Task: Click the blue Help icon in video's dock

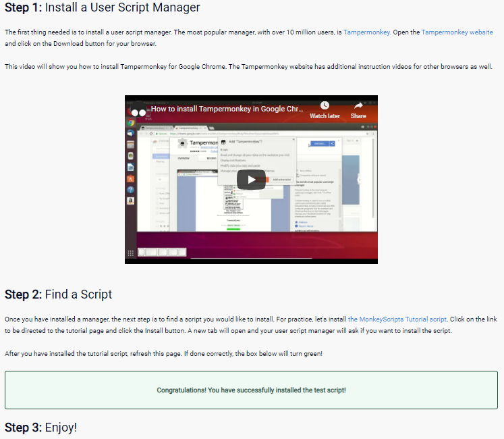Action: pos(130,190)
